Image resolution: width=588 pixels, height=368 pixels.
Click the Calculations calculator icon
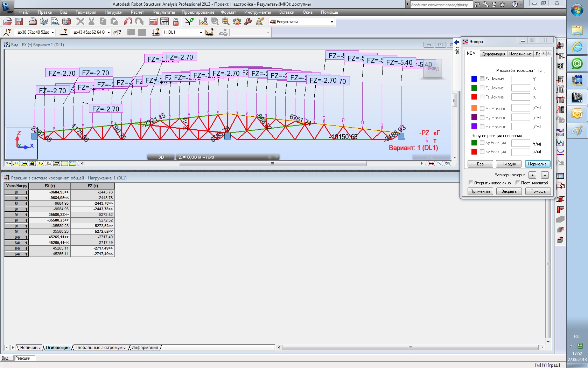[x=153, y=22]
